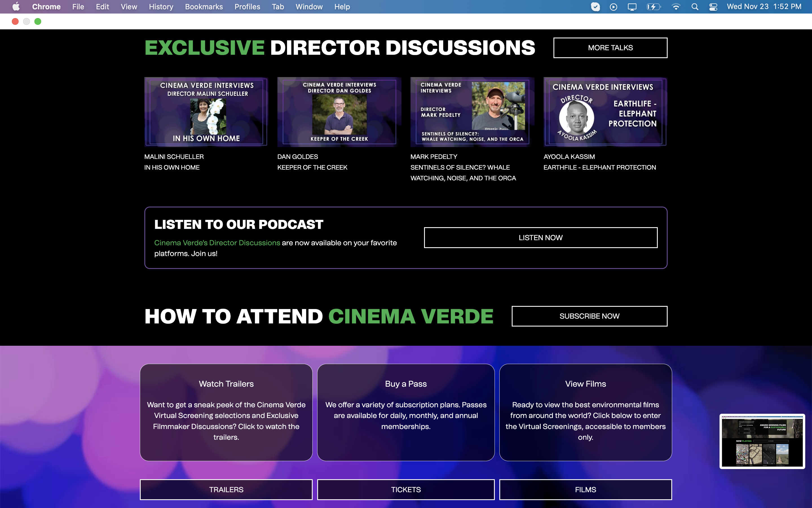Image resolution: width=812 pixels, height=508 pixels.
Task: Click the AYOOLA KASSIM name link
Action: tap(569, 157)
